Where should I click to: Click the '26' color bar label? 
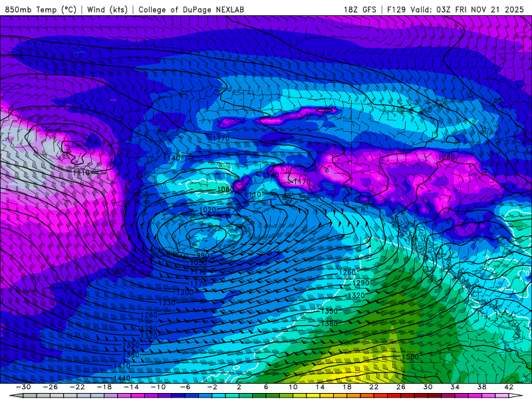point(401,387)
